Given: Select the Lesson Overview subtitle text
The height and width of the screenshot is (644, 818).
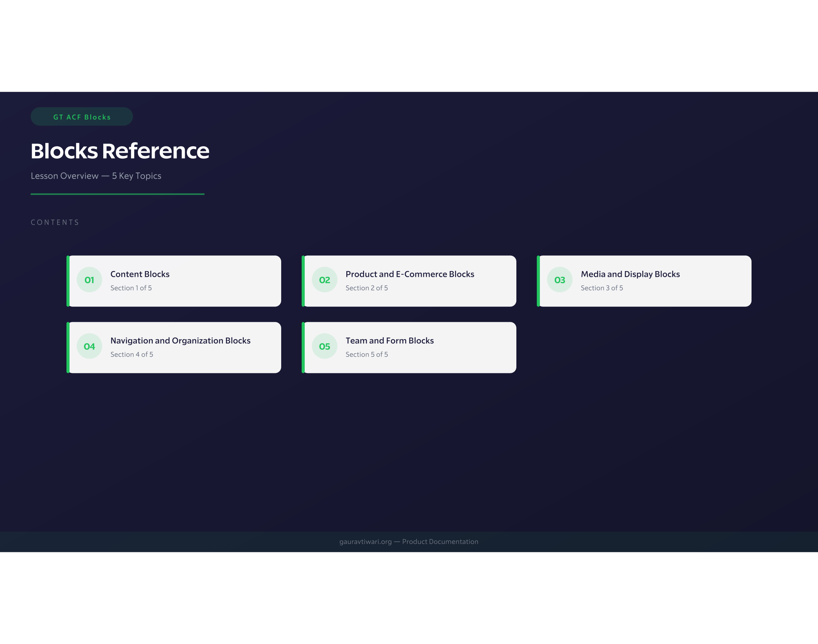Looking at the screenshot, I should pyautogui.click(x=96, y=176).
